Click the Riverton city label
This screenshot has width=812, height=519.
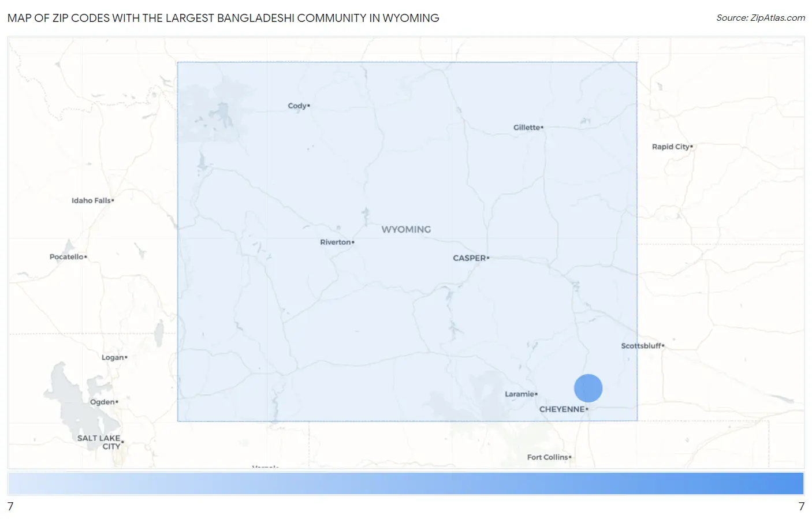click(x=337, y=242)
